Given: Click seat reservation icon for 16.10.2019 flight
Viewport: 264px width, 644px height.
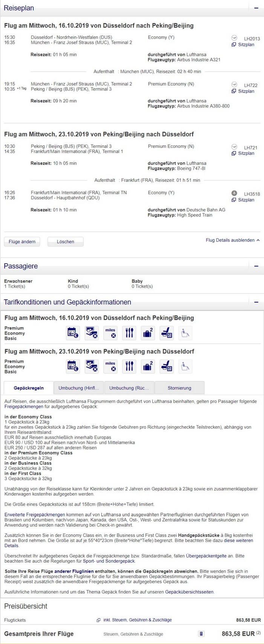Looking at the screenshot, I should [167, 333].
